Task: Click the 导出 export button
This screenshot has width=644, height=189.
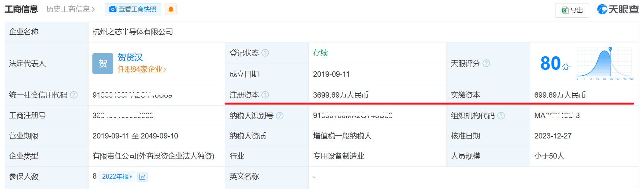Action: coord(572,10)
